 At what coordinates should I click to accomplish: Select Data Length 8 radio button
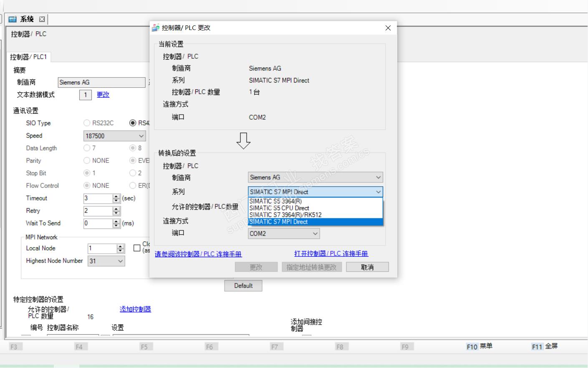(133, 148)
